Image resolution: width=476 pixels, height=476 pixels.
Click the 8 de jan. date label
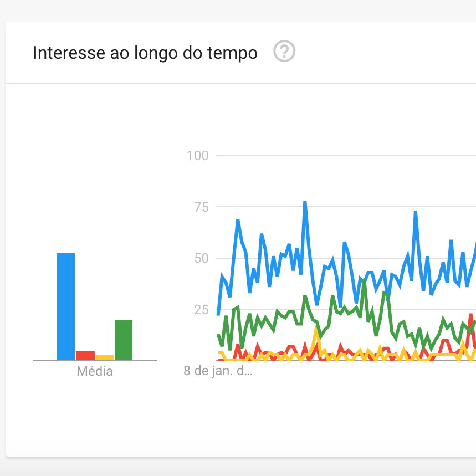(x=218, y=371)
